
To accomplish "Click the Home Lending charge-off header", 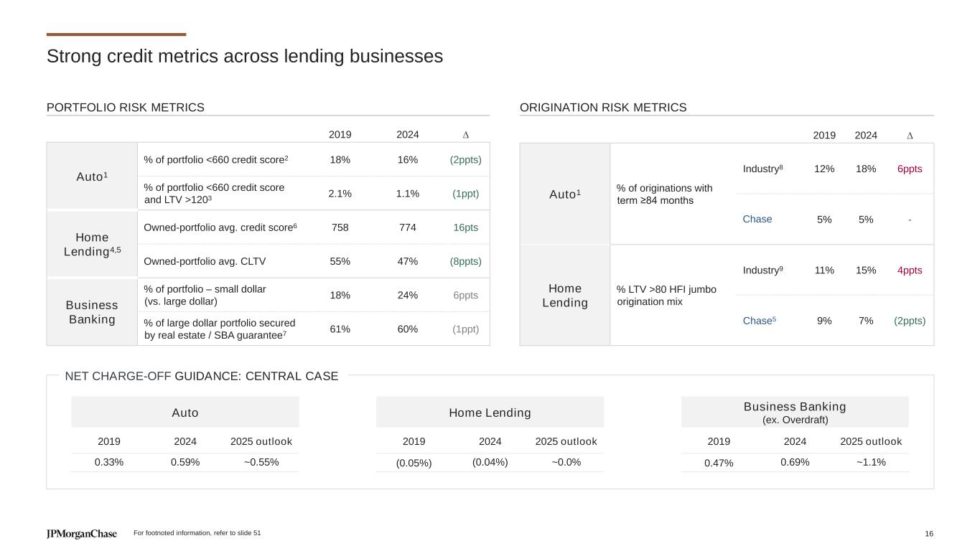I will click(x=490, y=413).
